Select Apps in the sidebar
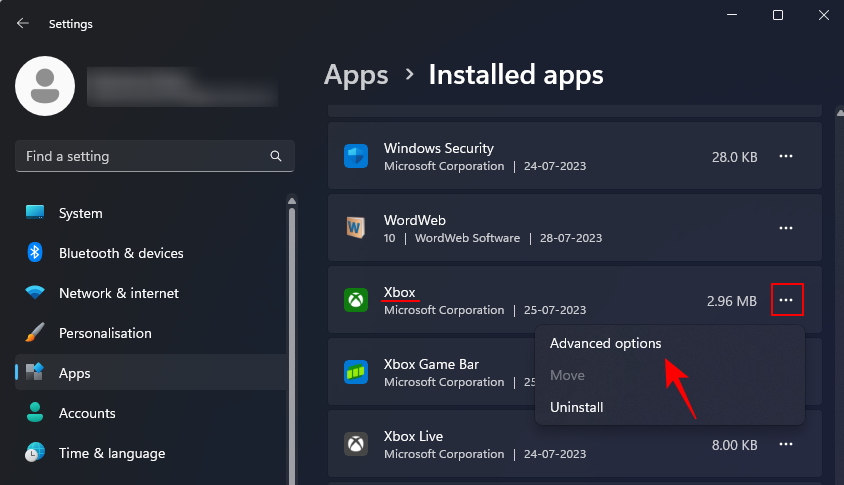This screenshot has height=485, width=844. pos(151,372)
